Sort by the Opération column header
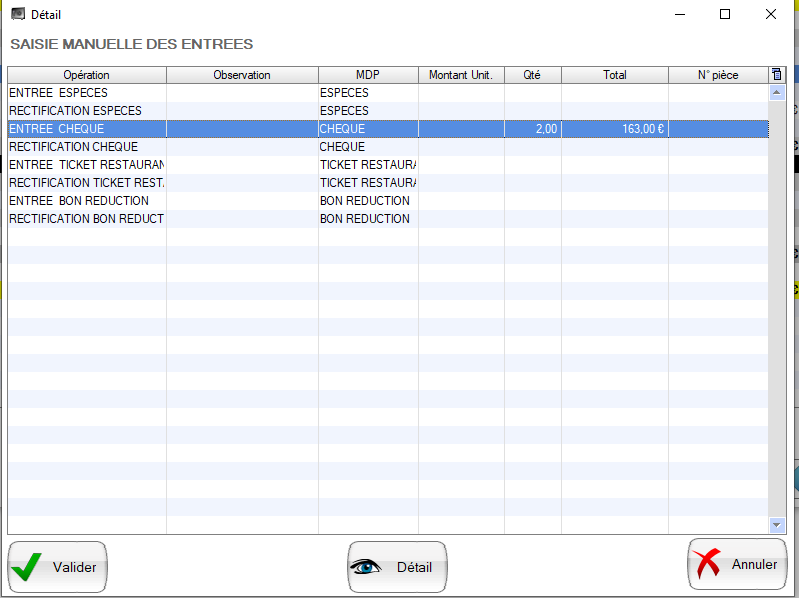This screenshot has width=799, height=598. click(86, 75)
